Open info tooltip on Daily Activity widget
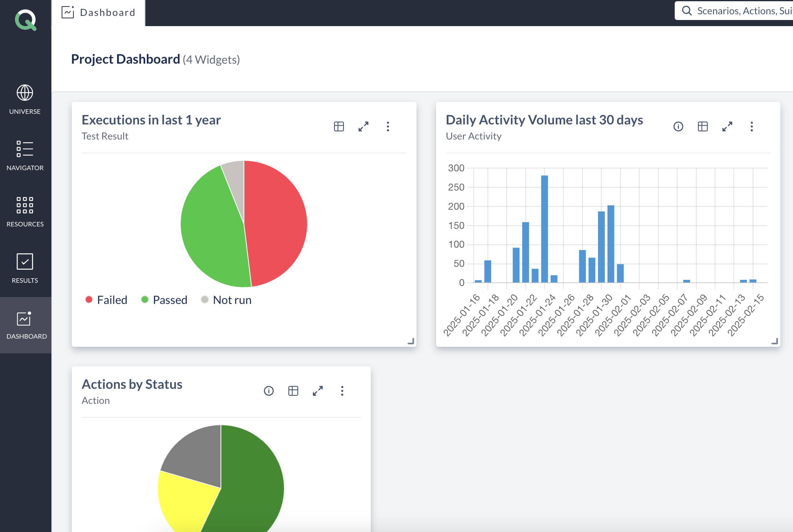 678,126
